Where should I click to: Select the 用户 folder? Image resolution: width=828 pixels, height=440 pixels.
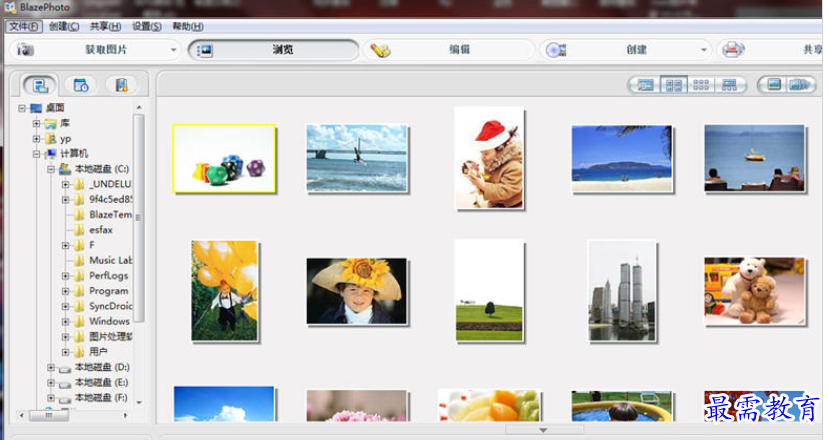(98, 352)
